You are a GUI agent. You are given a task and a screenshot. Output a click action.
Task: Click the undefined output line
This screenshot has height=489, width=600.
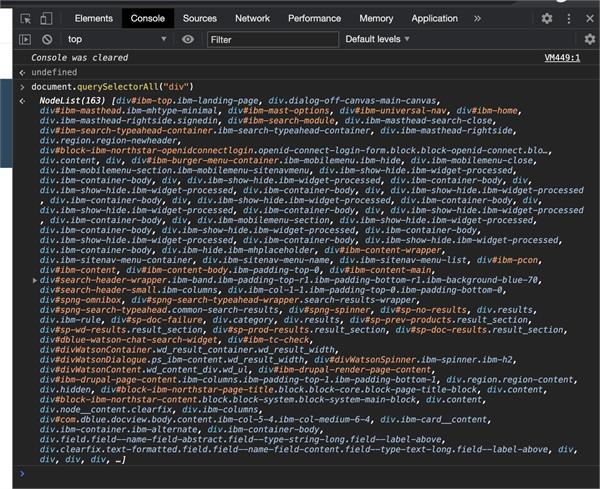54,72
